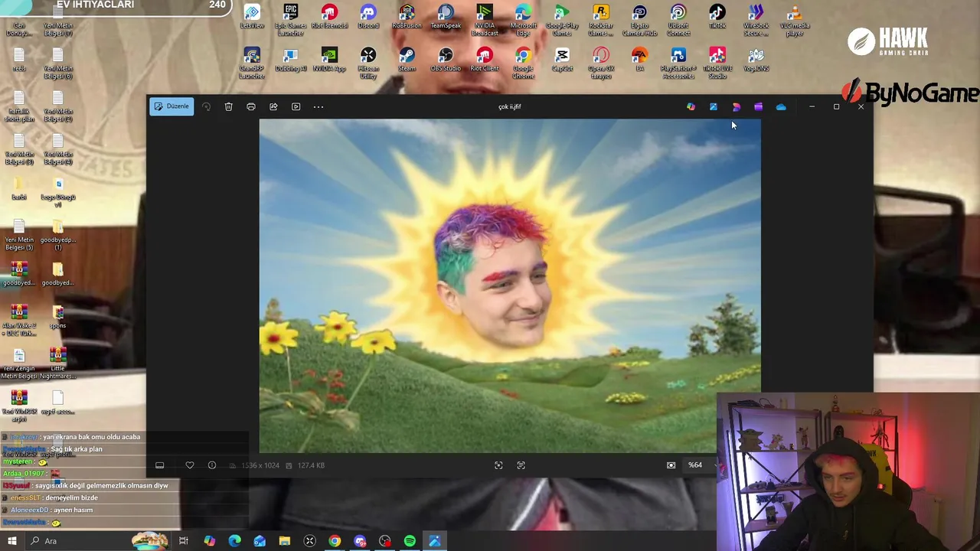Click the scan text icon in Photos
This screenshot has height=551, width=980.
(521, 465)
